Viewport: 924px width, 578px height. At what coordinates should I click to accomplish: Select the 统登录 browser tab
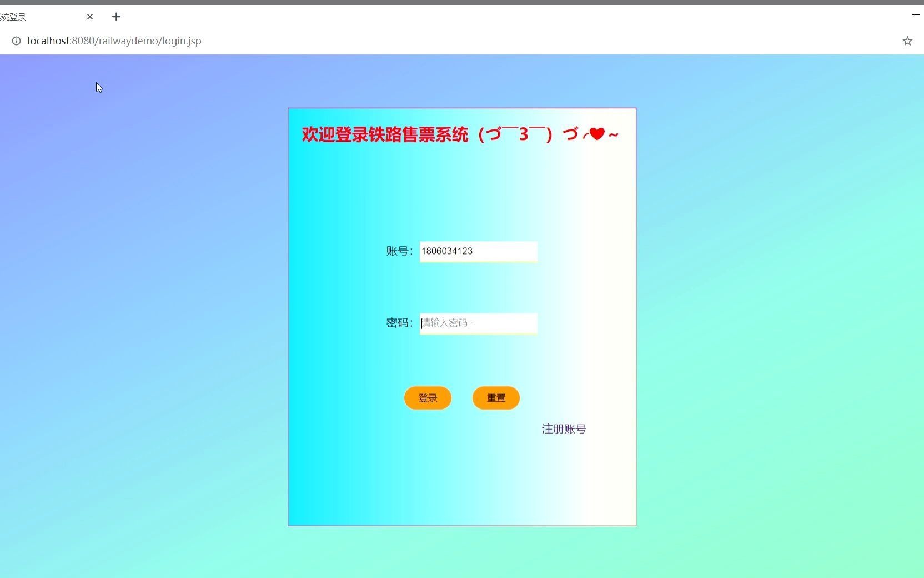[x=13, y=17]
